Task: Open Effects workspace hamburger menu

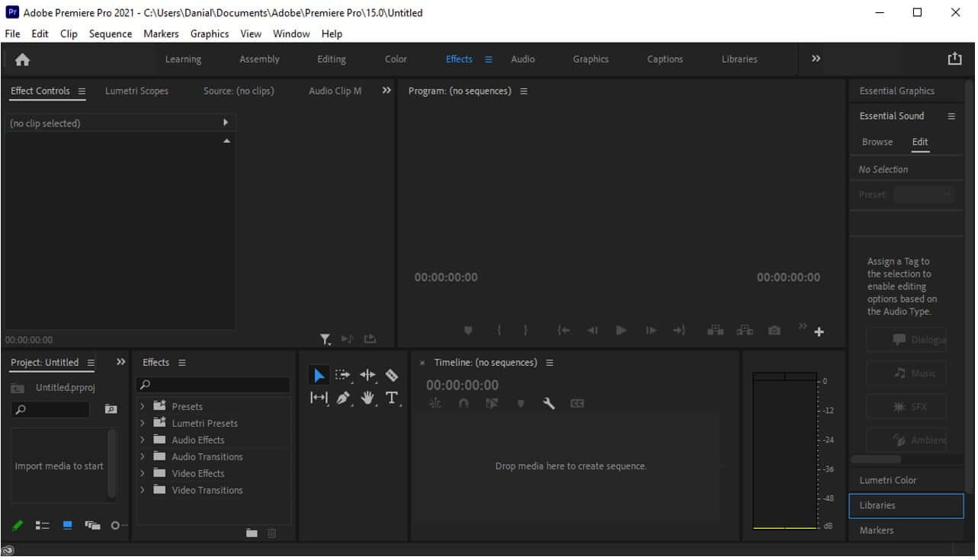Action: [489, 59]
